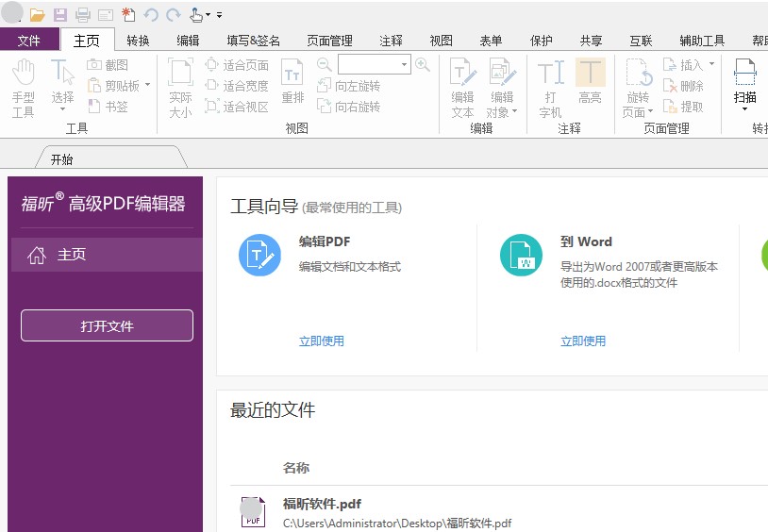The image size is (768, 532).
Task: Click the PDF file icon of 福昕软件.pdf
Action: 253,512
